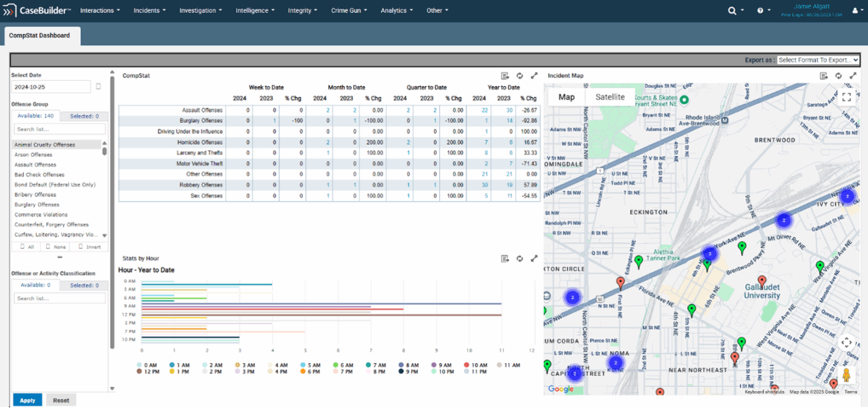
Task: Open the Select Format To Export dropdown
Action: (x=818, y=60)
